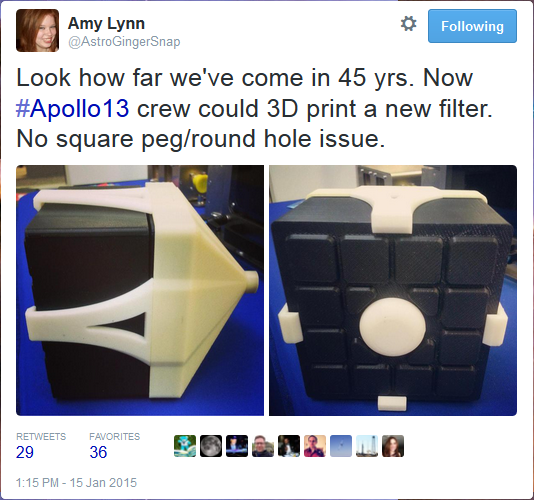The image size is (534, 500).
Task: Click the fifth avatar in dark clothing
Action: click(x=289, y=446)
